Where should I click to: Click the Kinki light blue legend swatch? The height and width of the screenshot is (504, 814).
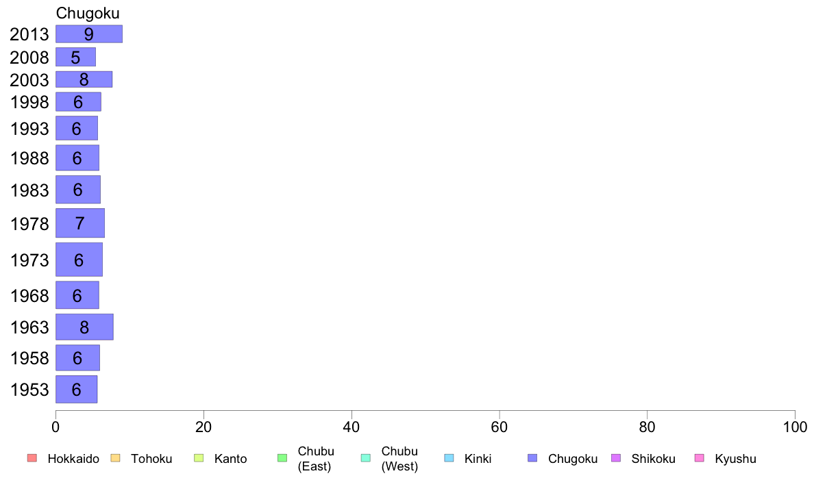[449, 458]
